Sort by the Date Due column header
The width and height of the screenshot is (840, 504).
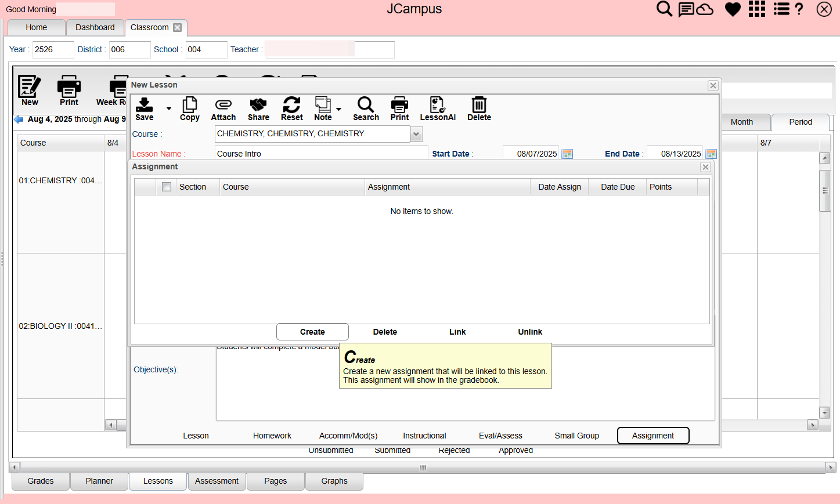pyautogui.click(x=618, y=187)
